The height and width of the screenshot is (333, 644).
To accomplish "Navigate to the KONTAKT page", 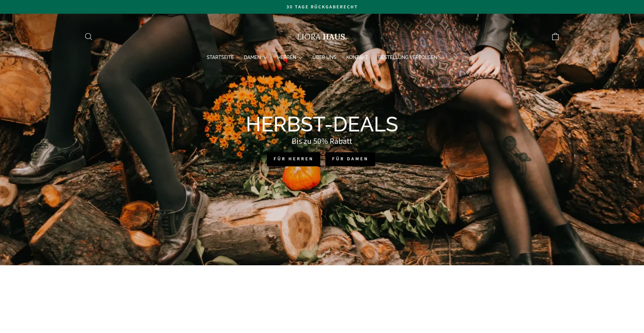I will [x=357, y=57].
